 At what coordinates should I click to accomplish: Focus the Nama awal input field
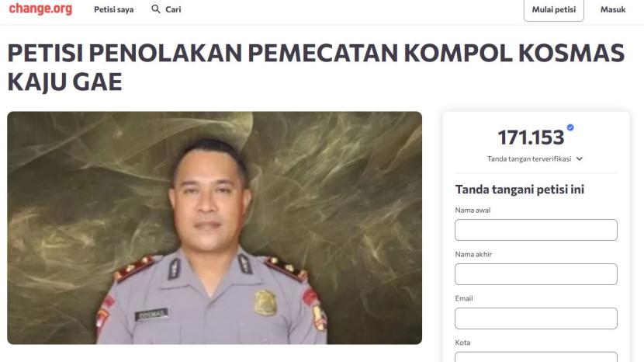536,230
